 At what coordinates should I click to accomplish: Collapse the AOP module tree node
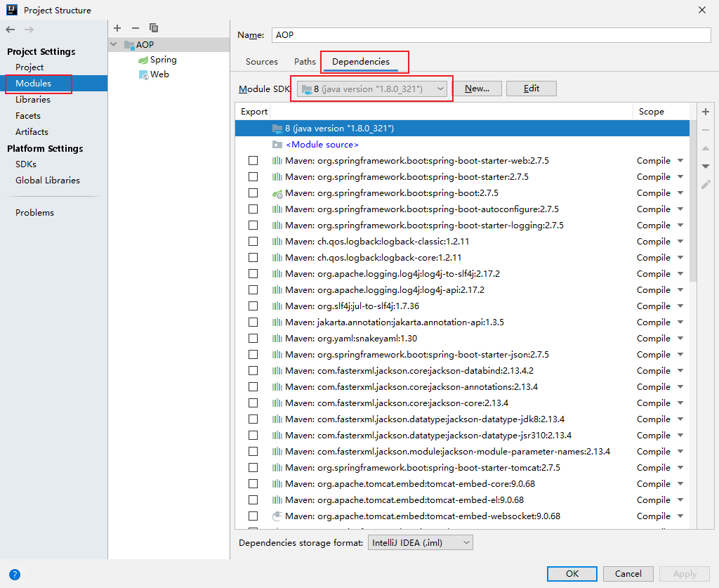114,45
